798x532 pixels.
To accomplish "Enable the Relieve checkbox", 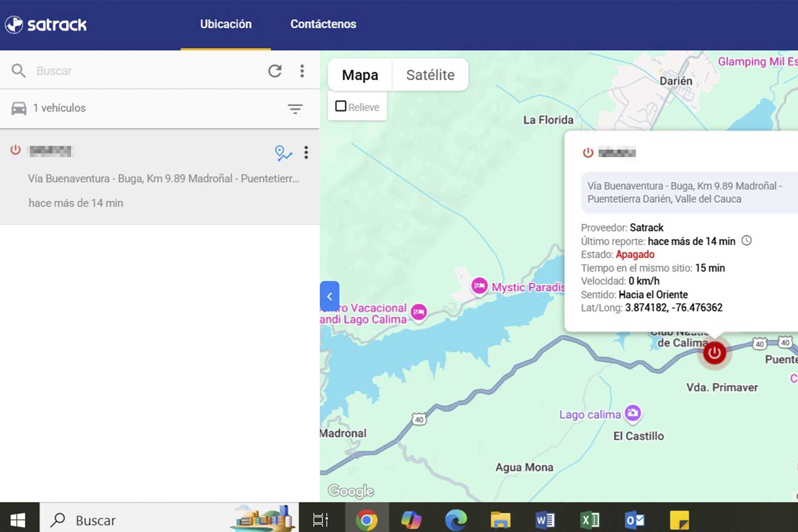I will pyautogui.click(x=341, y=106).
